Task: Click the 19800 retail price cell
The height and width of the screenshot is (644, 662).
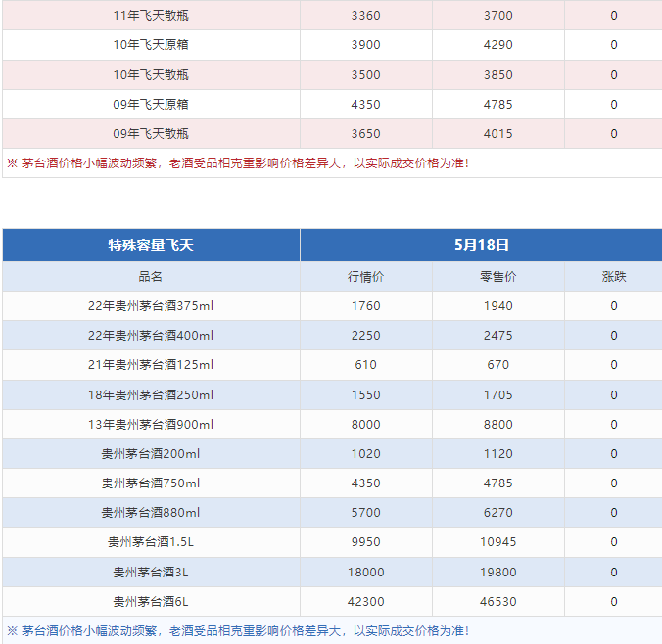Action: [x=497, y=573]
